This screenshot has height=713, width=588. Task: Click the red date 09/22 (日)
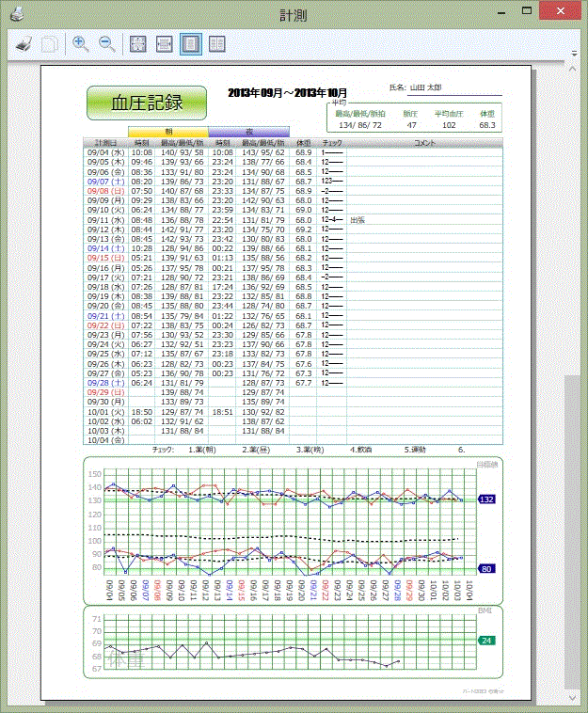(x=106, y=325)
